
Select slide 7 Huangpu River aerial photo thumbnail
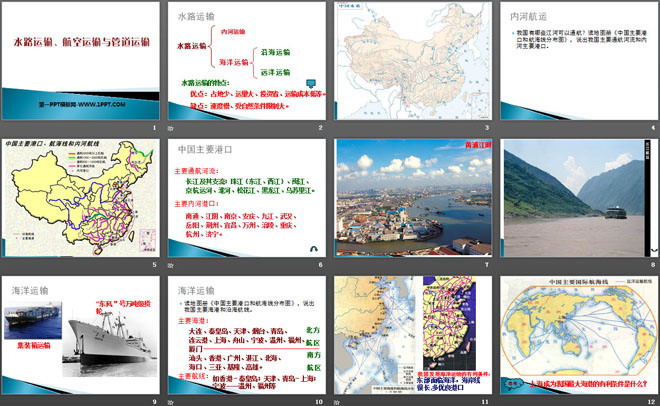pyautogui.click(x=413, y=198)
